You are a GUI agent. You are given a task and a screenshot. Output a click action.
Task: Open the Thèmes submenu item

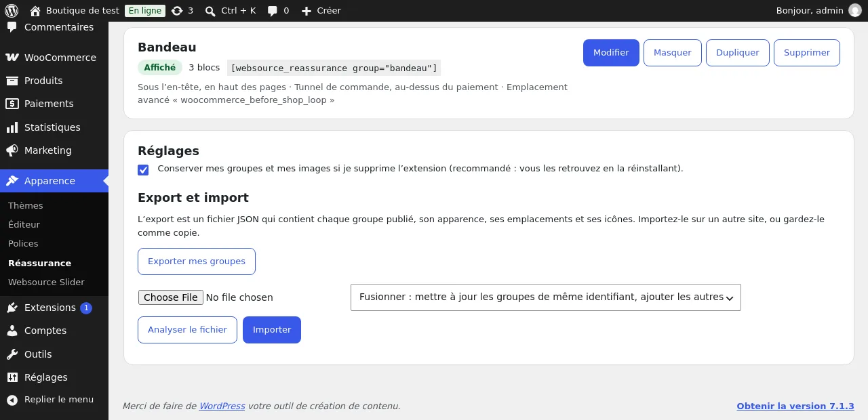point(26,205)
